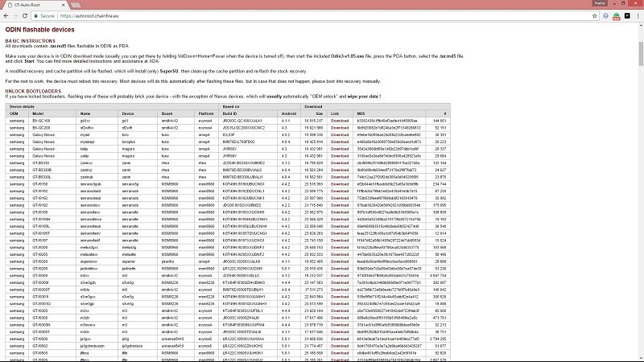The width and height of the screenshot is (644, 362).
Task: Download the jactivelbxx GT-I9295 file
Action: tap(340, 269)
